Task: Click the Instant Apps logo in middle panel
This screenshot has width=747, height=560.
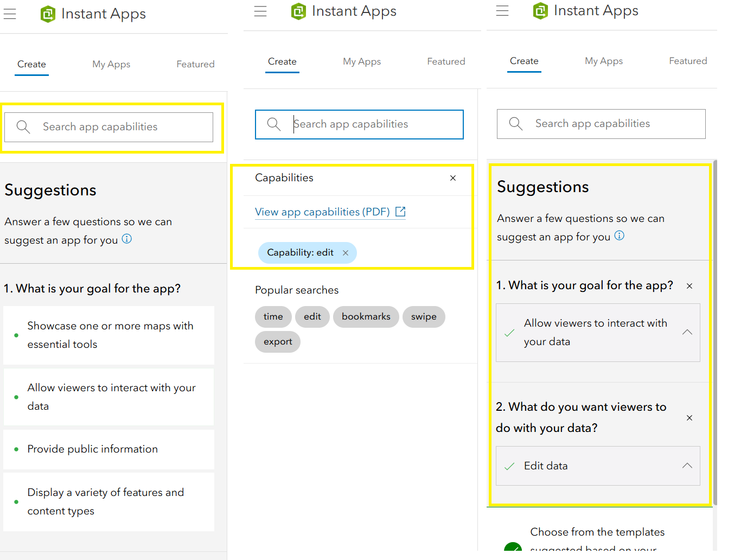Action: (x=298, y=11)
